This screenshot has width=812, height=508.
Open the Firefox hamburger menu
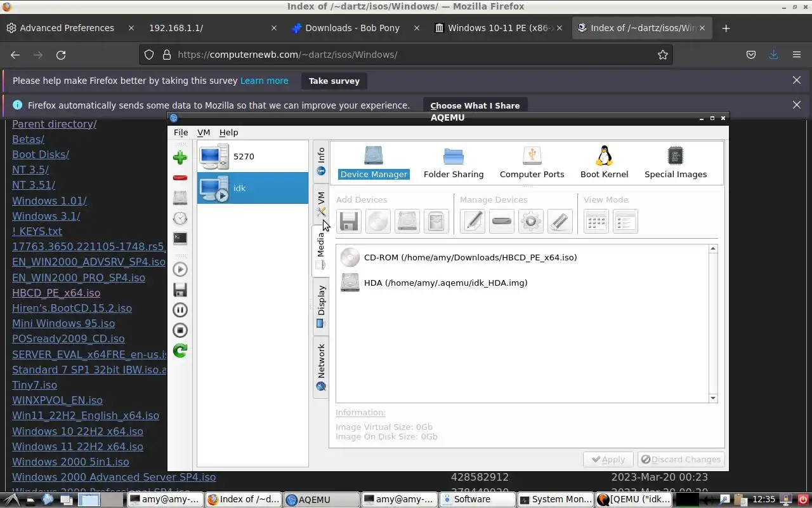[x=797, y=55]
